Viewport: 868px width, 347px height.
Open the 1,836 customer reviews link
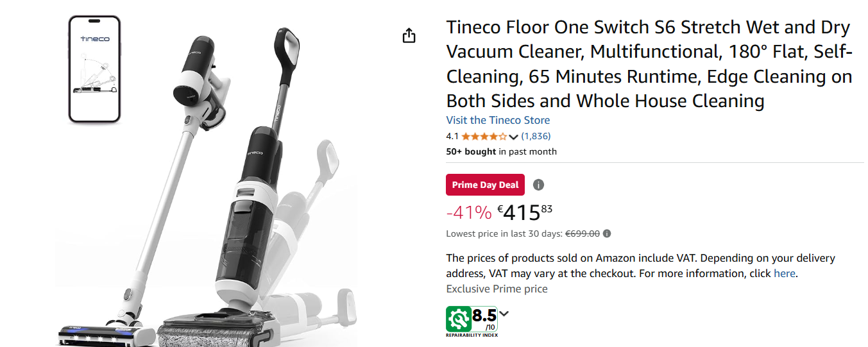(536, 136)
